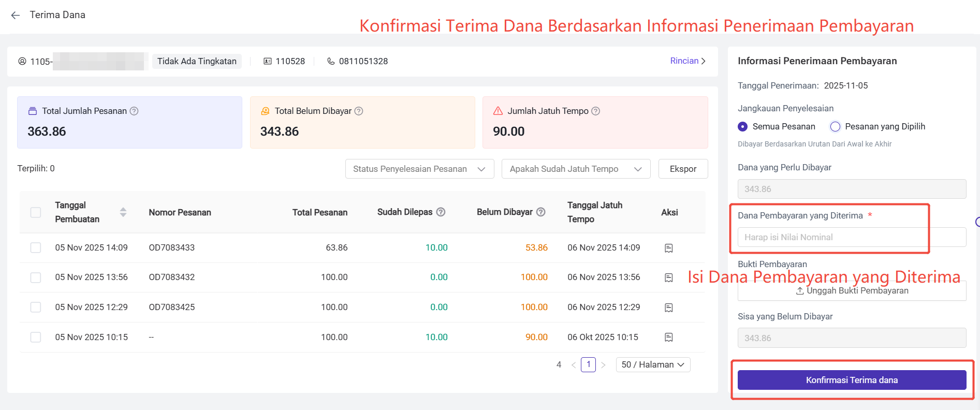This screenshot has height=410, width=980.
Task: Check the row for order OD7083433
Action: (36, 247)
